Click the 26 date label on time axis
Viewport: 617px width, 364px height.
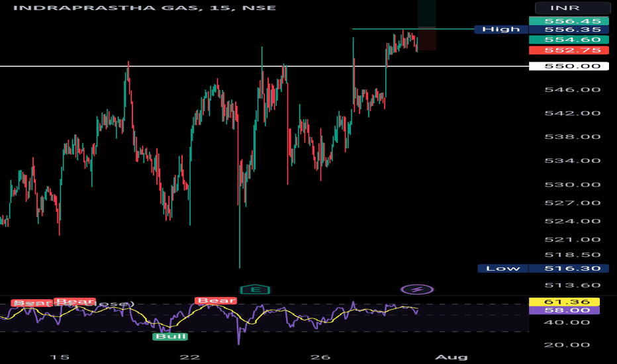click(320, 357)
